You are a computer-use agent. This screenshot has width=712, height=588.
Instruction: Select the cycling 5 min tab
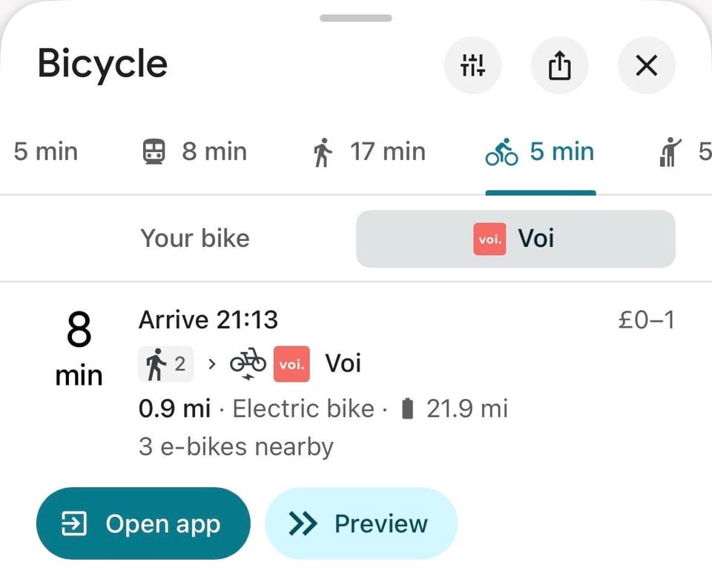540,152
